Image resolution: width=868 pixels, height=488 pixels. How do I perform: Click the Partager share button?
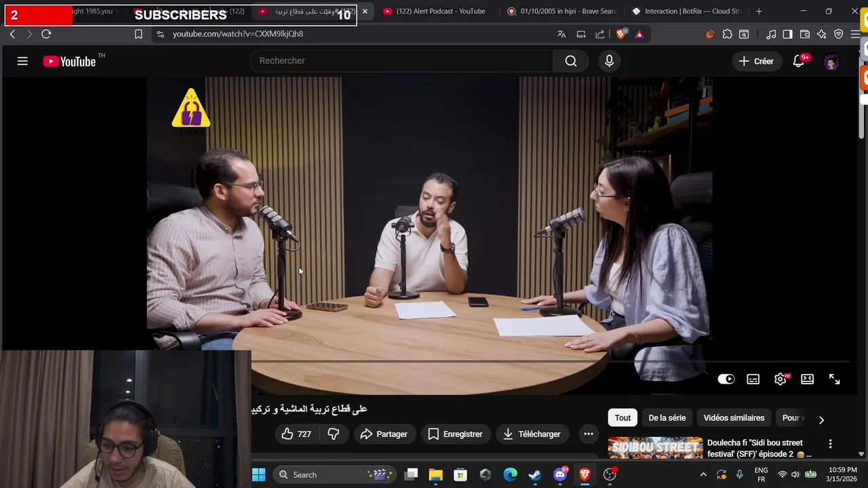[384, 434]
